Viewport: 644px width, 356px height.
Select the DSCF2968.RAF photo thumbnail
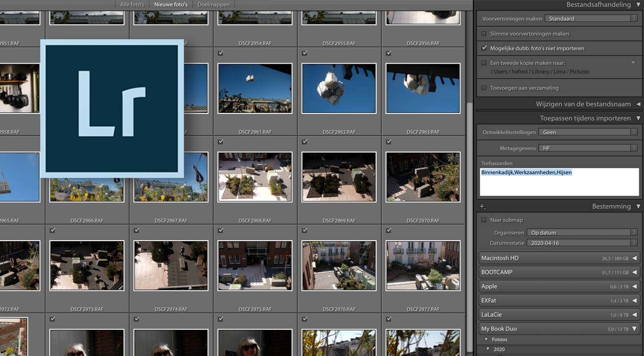(254, 177)
